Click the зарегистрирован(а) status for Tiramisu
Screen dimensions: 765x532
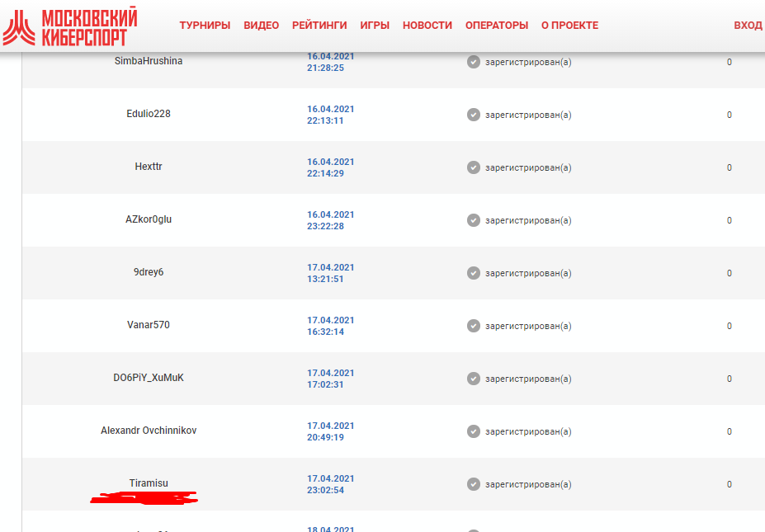click(x=528, y=485)
